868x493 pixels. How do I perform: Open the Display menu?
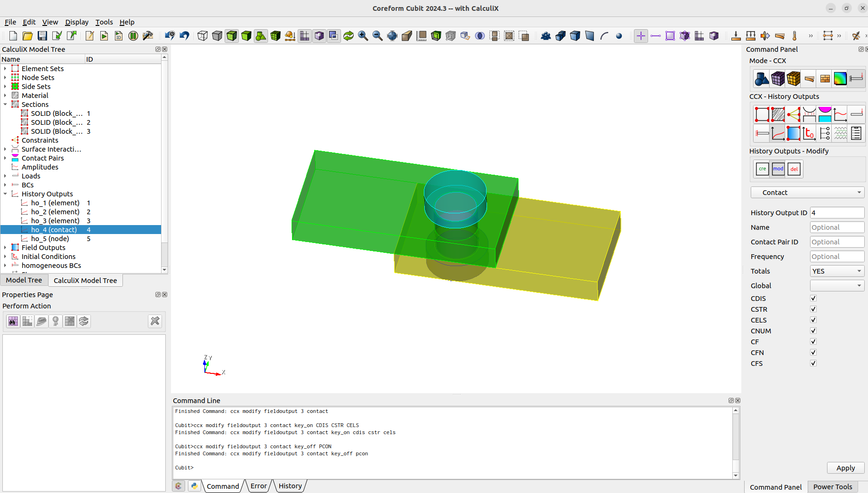pos(76,22)
